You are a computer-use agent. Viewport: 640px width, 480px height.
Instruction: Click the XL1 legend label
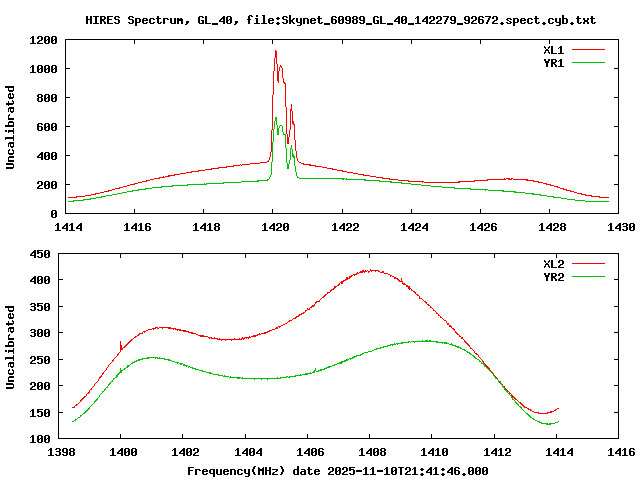[554, 49]
